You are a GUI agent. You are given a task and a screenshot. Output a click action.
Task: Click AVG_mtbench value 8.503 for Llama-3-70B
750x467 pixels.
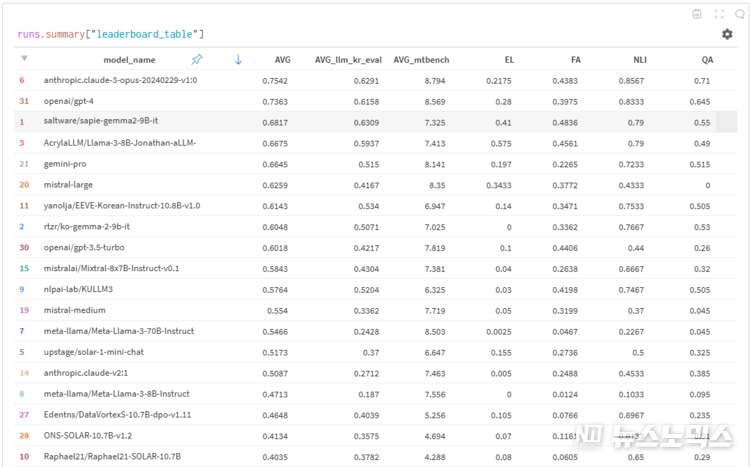point(435,332)
